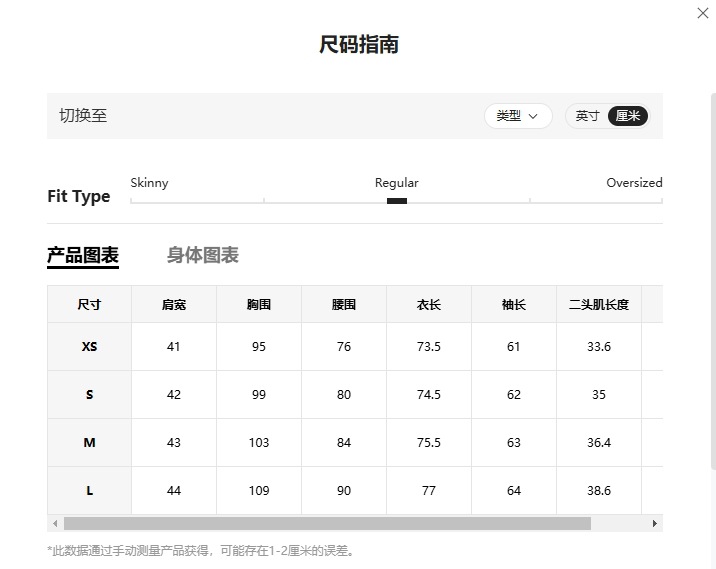The image size is (716, 569).
Task: Click the 胸围 column header
Action: (259, 305)
